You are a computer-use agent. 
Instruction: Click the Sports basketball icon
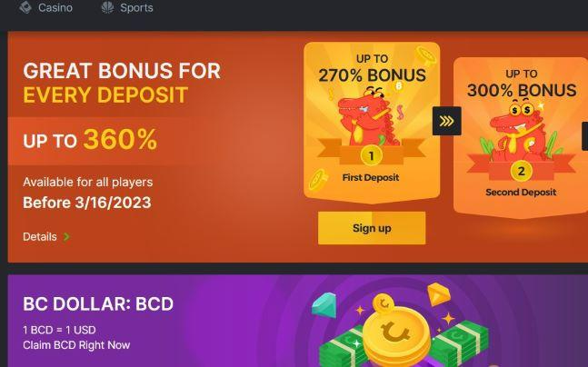[107, 7]
